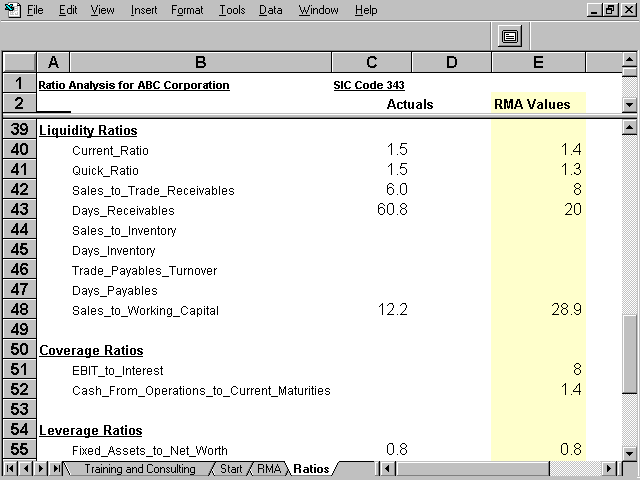Open the Data menu
The width and height of the screenshot is (640, 480).
click(x=271, y=10)
